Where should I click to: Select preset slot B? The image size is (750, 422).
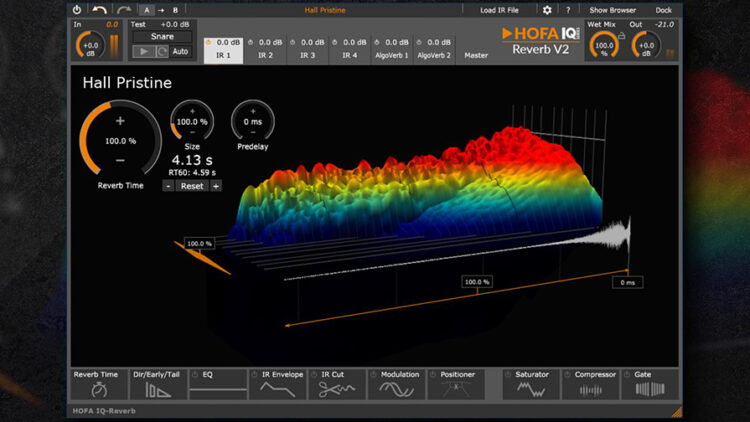(175, 10)
